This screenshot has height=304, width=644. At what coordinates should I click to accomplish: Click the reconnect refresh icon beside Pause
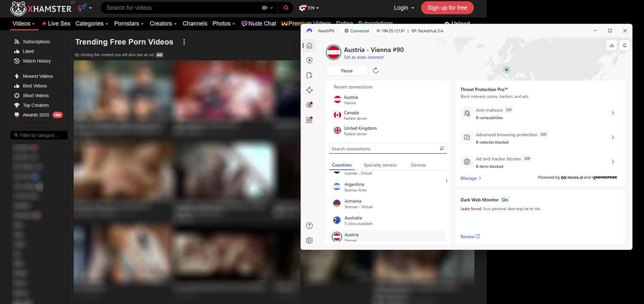tap(376, 71)
